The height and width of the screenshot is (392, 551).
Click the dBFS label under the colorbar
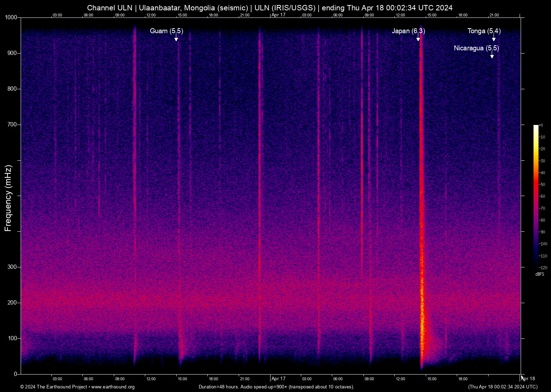539,274
